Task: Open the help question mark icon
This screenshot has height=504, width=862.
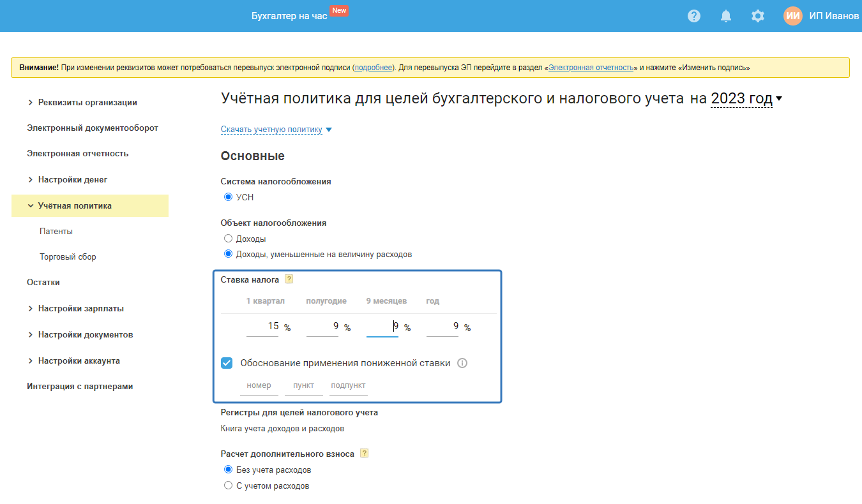Action: [x=694, y=16]
